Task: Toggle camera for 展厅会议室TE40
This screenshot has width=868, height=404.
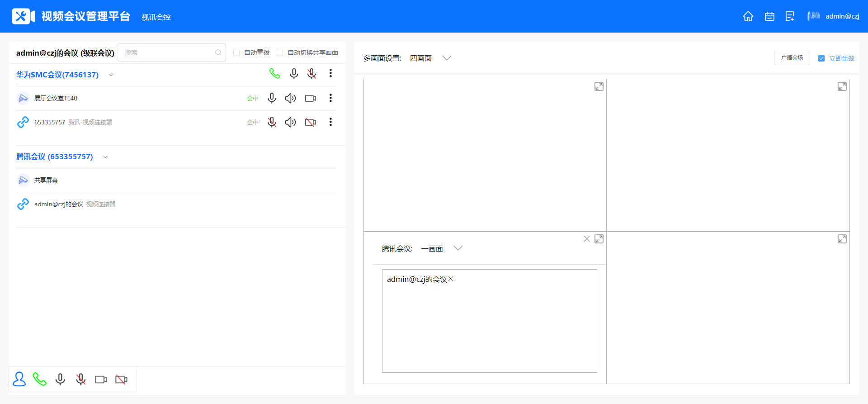Action: (311, 98)
